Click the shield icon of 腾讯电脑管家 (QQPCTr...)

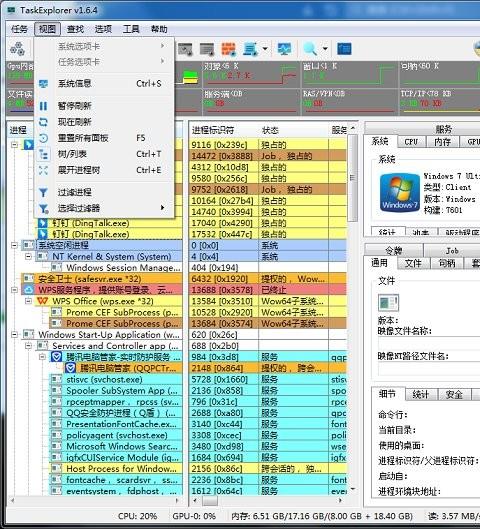tap(70, 368)
